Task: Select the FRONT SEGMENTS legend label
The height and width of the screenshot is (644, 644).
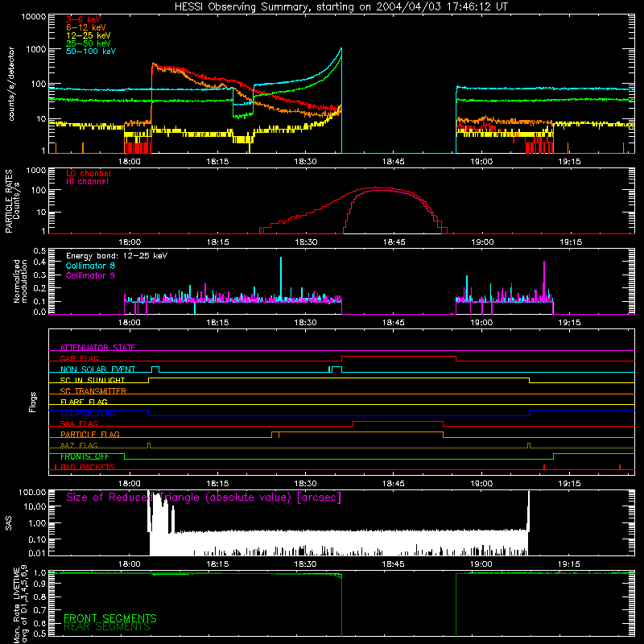Action: pos(109,618)
